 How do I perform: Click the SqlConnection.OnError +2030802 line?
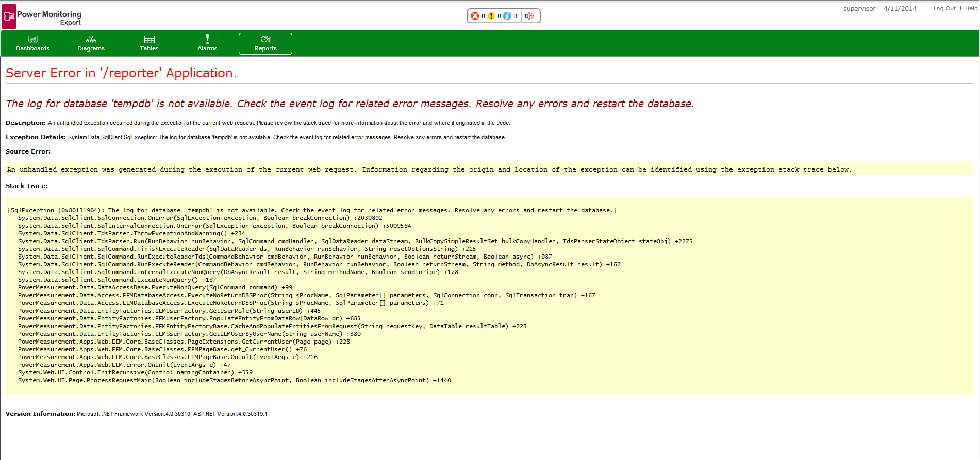point(200,218)
